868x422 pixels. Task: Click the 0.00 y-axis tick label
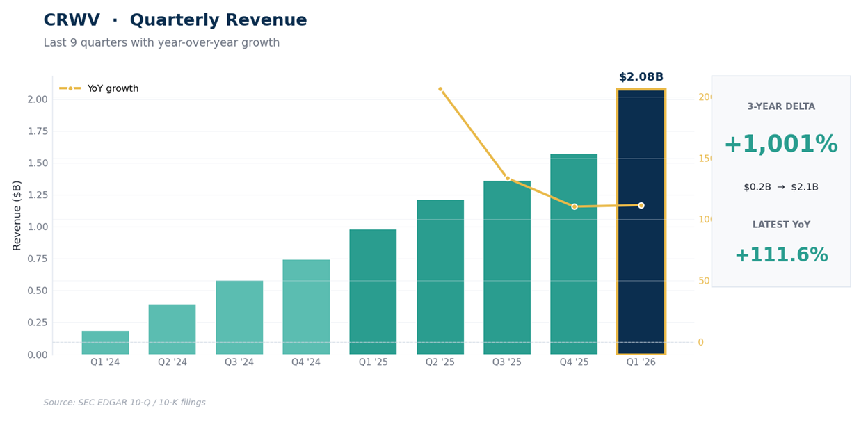(x=38, y=355)
